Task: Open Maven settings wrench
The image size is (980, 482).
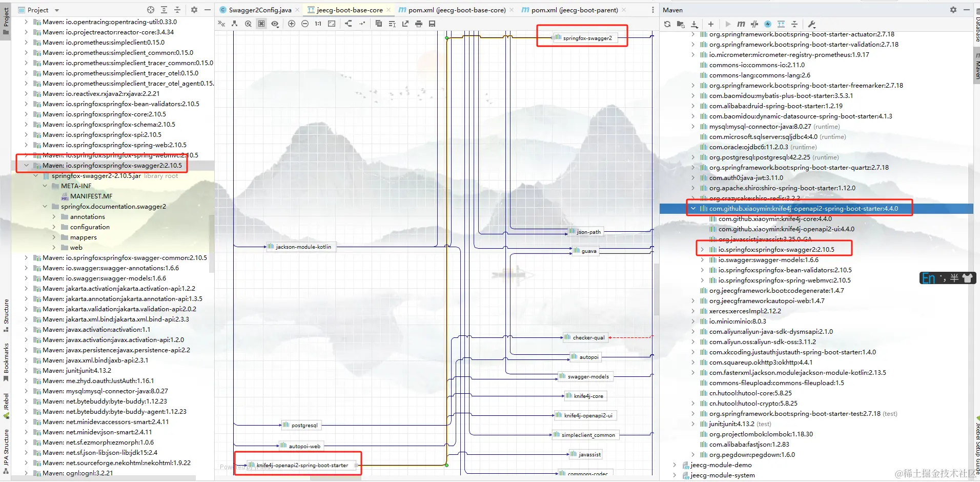Action: click(x=811, y=24)
